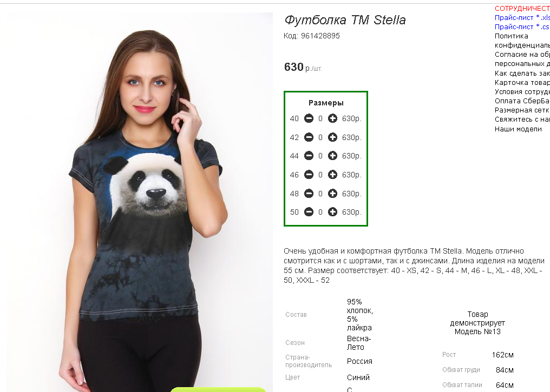This screenshot has width=550, height=392.
Task: Go to Карточка товара menu item
Action: click(x=522, y=82)
